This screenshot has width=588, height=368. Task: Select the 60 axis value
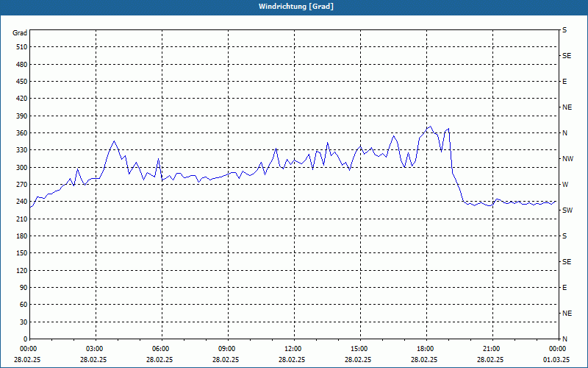[x=24, y=305]
